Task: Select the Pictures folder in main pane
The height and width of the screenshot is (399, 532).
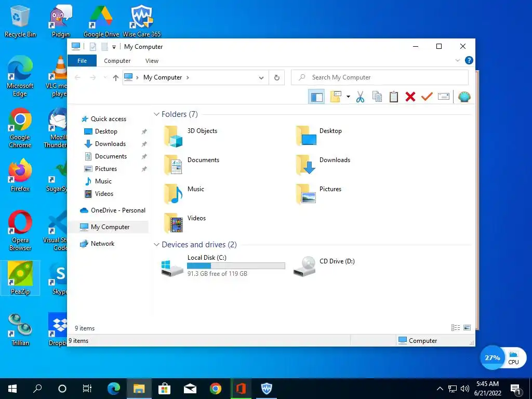Action: pyautogui.click(x=319, y=194)
